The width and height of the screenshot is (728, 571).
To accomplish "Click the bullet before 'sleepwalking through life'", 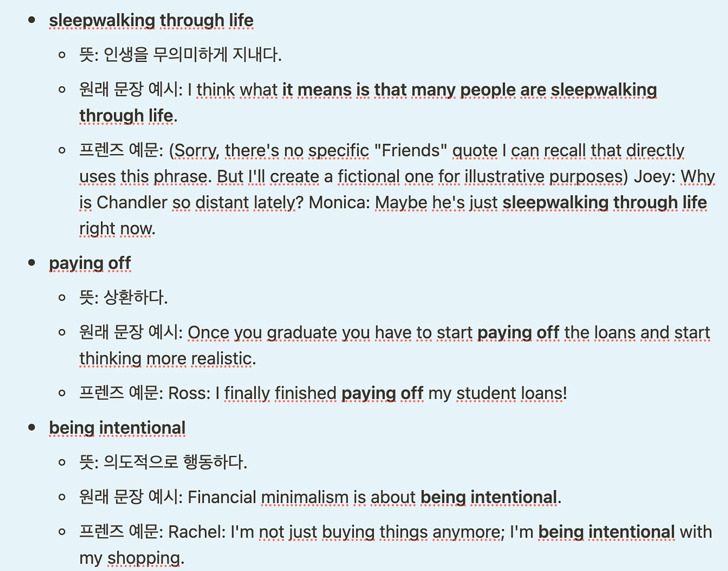I will [32, 20].
